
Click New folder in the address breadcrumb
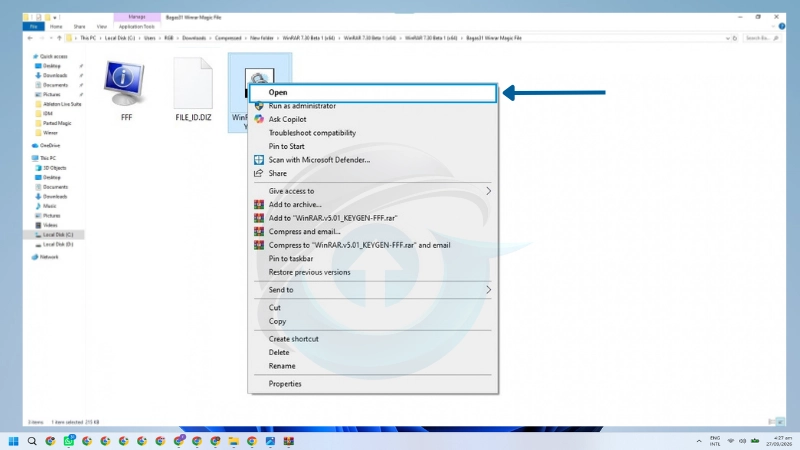262,38
